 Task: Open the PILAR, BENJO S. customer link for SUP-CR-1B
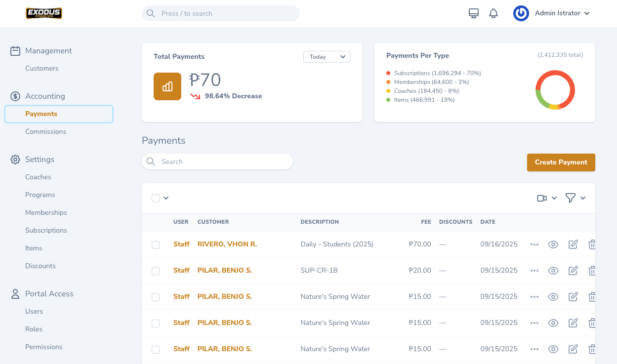(x=224, y=271)
